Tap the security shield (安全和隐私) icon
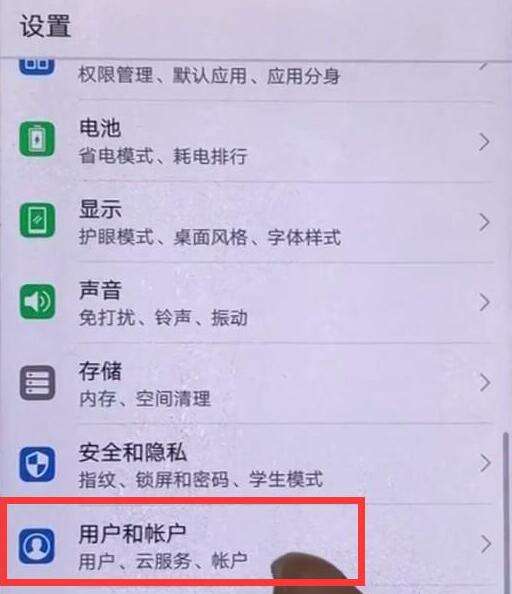The image size is (512, 594). 37,464
